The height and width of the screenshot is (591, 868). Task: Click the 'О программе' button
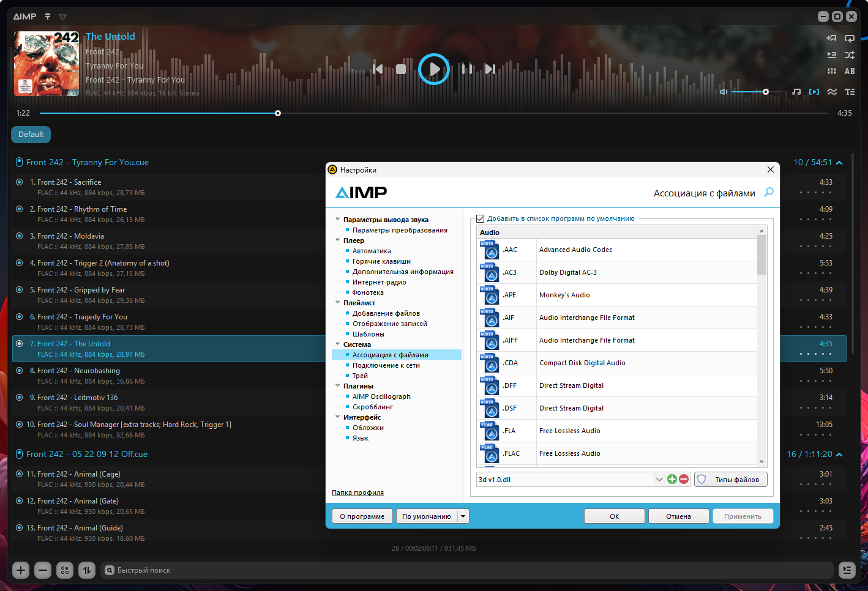click(362, 516)
